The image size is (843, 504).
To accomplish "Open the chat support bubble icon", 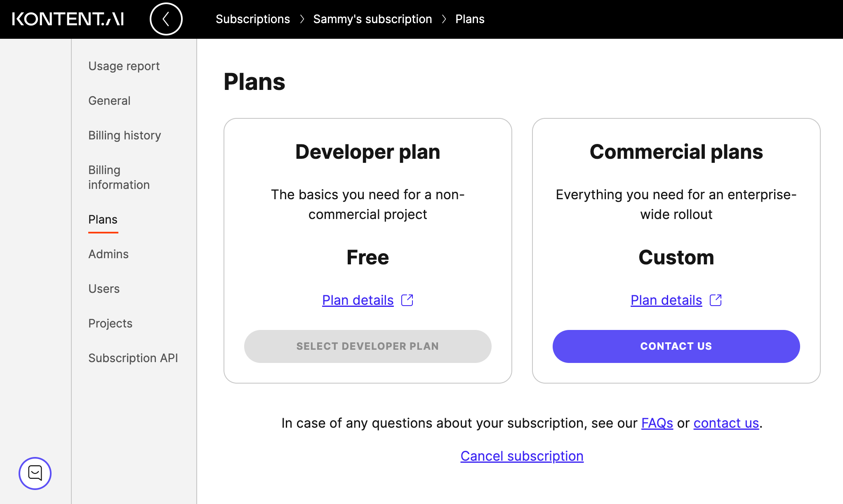I will (35, 473).
